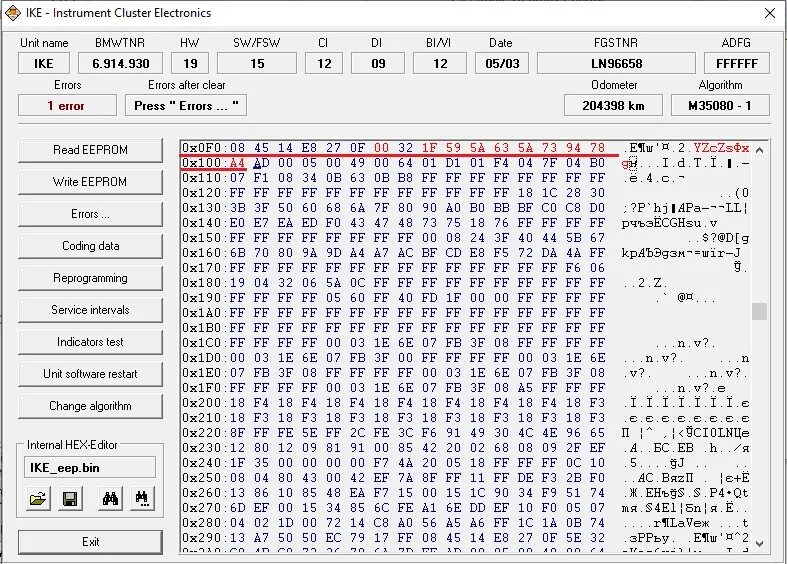The width and height of the screenshot is (787, 564).
Task: Close the IKE window
Action: 770,13
